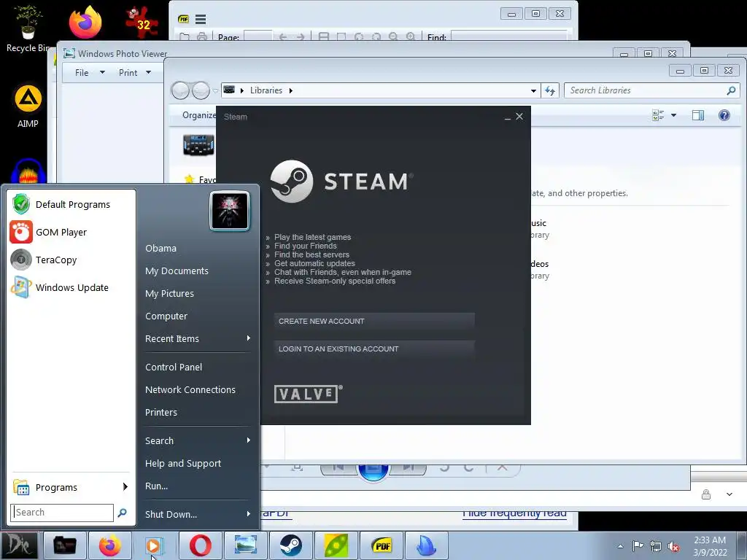Screen dimensions: 747x560
Task: Expand the Search submenu in Start menu
Action: [198, 440]
